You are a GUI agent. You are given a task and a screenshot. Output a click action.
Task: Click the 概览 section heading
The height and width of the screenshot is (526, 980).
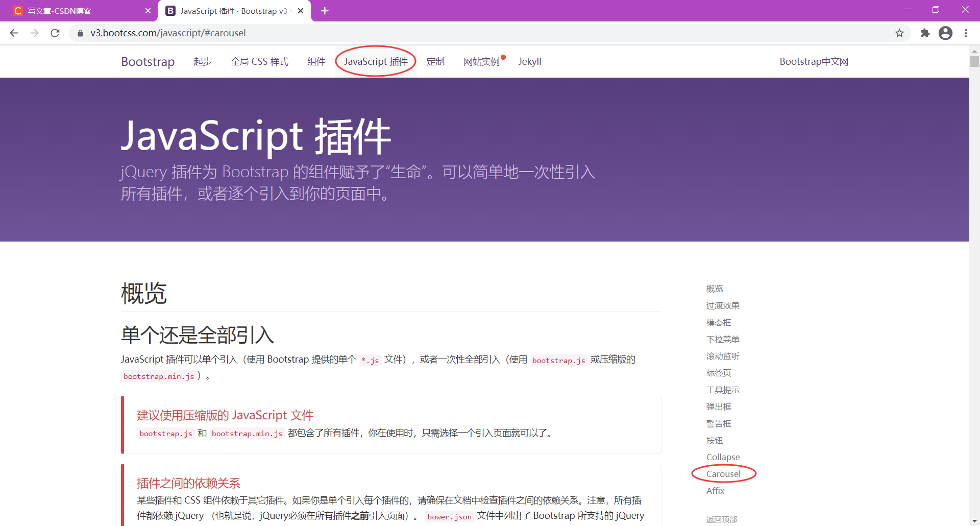coord(144,294)
